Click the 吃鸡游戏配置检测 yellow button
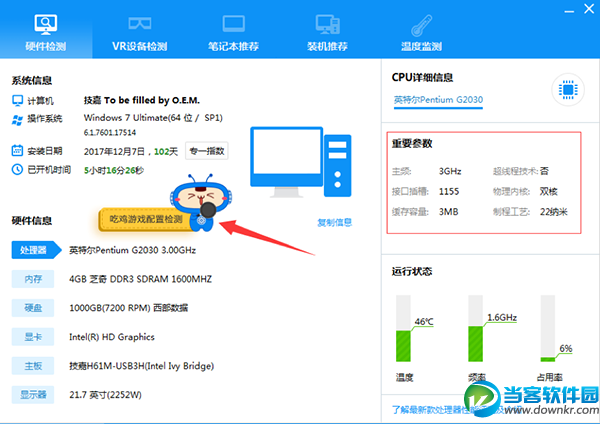 point(146,220)
